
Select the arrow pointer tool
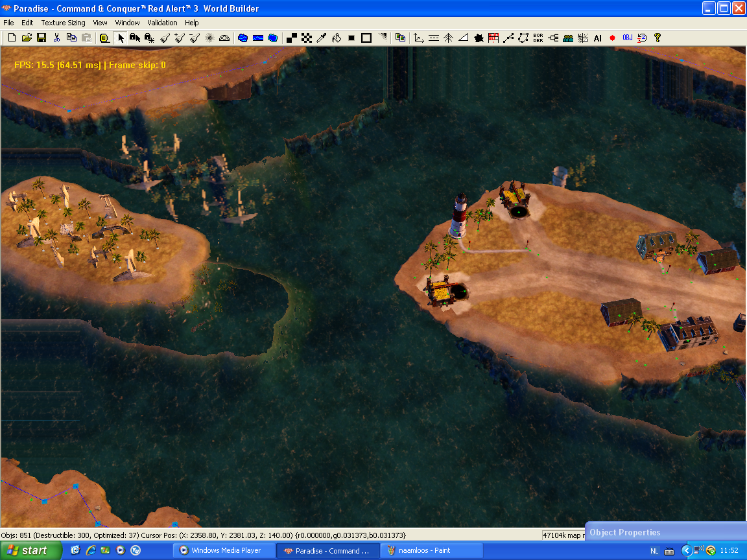coord(120,38)
